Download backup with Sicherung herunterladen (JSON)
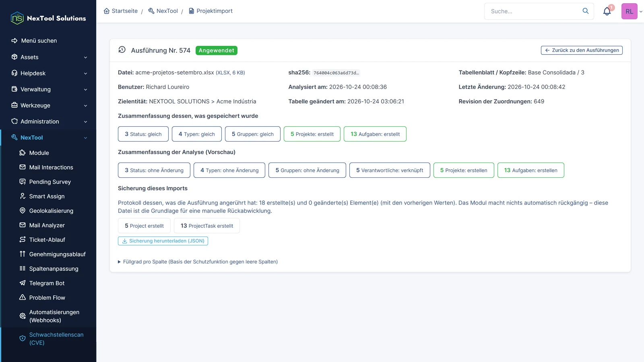 point(163,241)
